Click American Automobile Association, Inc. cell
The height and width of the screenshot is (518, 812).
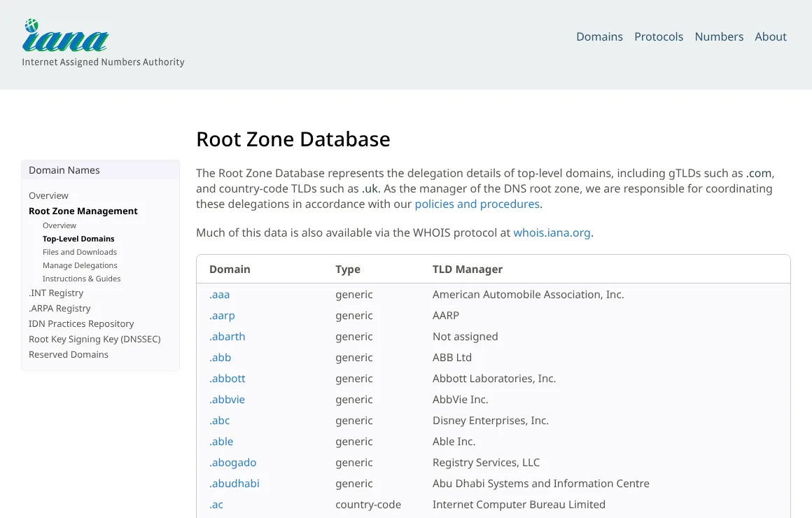(x=528, y=295)
